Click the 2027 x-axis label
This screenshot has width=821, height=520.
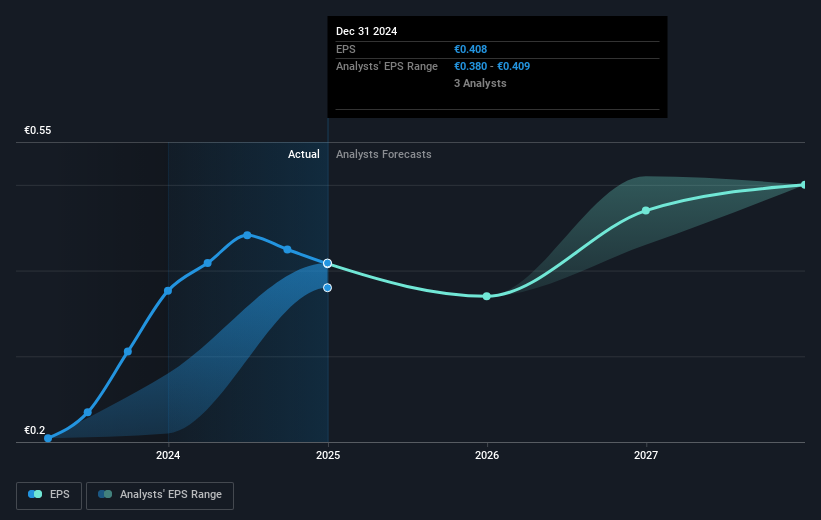(646, 455)
